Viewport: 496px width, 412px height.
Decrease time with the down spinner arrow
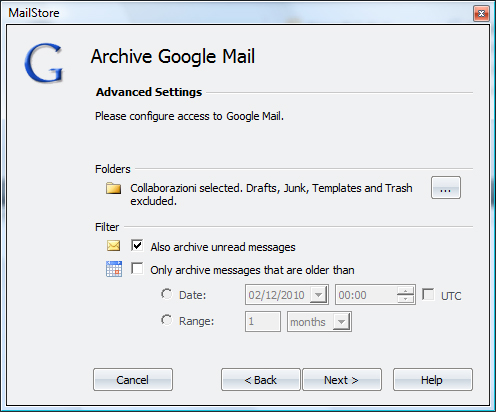(405, 299)
